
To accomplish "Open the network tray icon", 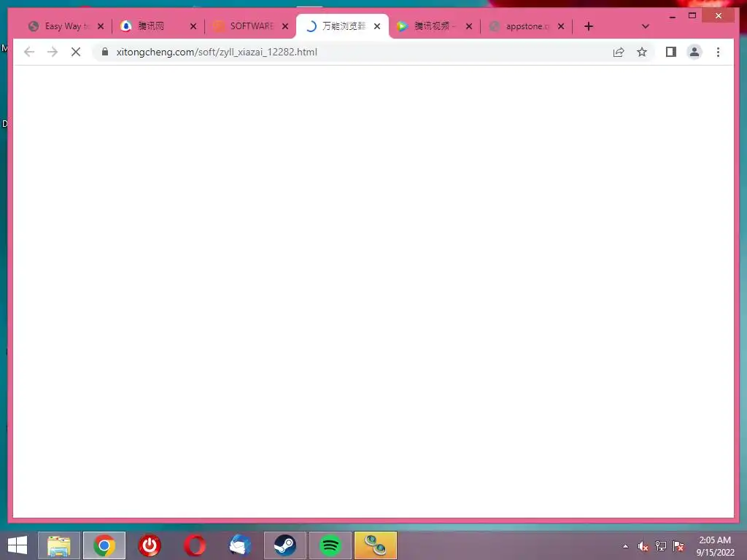I will 660,546.
